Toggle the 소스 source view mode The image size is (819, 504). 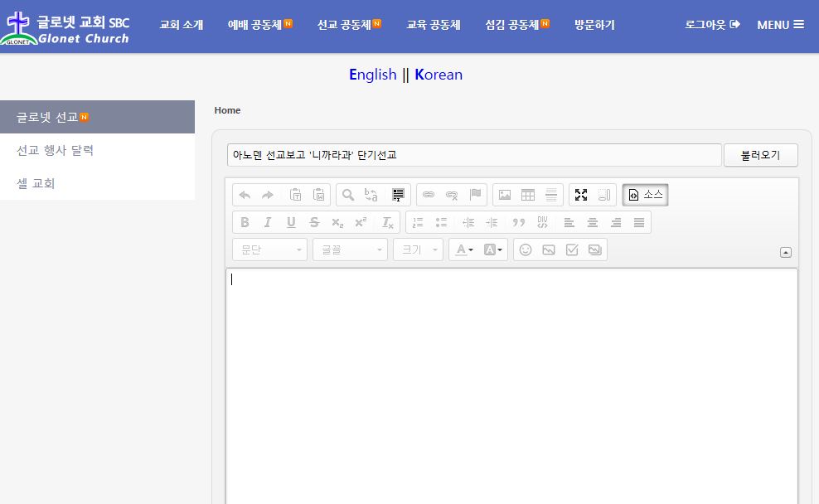pos(646,195)
